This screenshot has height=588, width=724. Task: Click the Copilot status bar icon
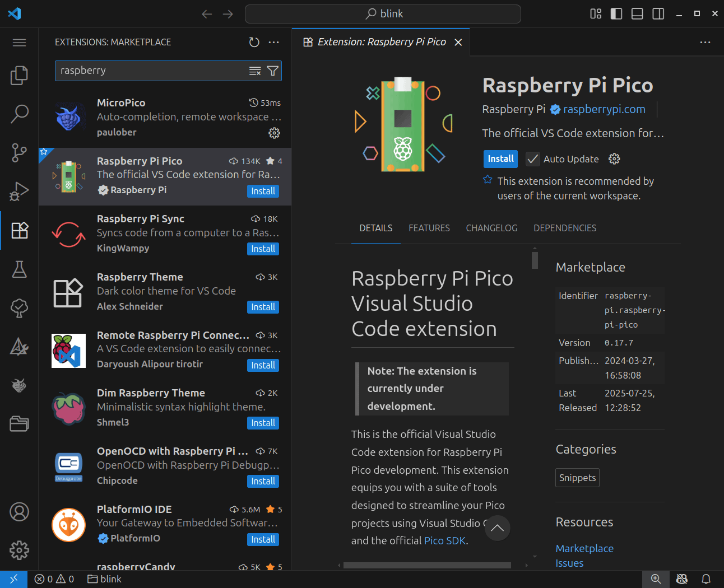tap(681, 579)
